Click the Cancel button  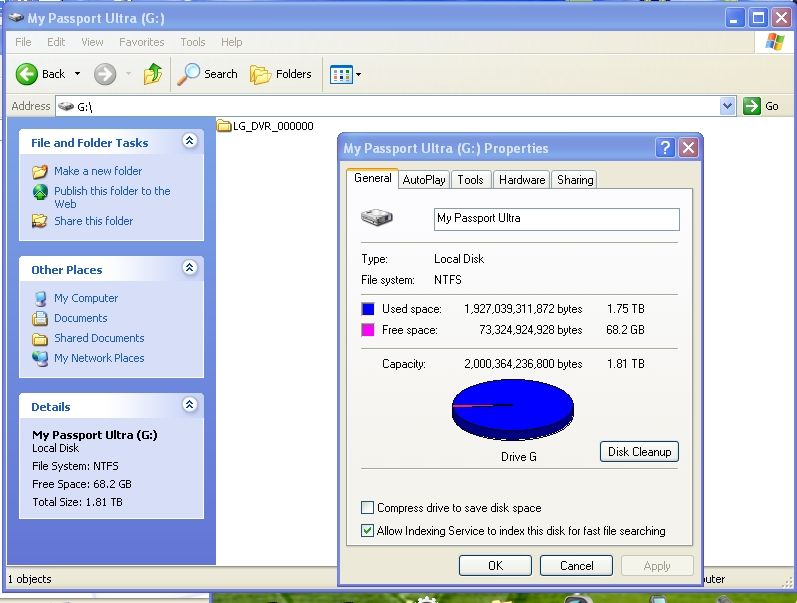[576, 565]
